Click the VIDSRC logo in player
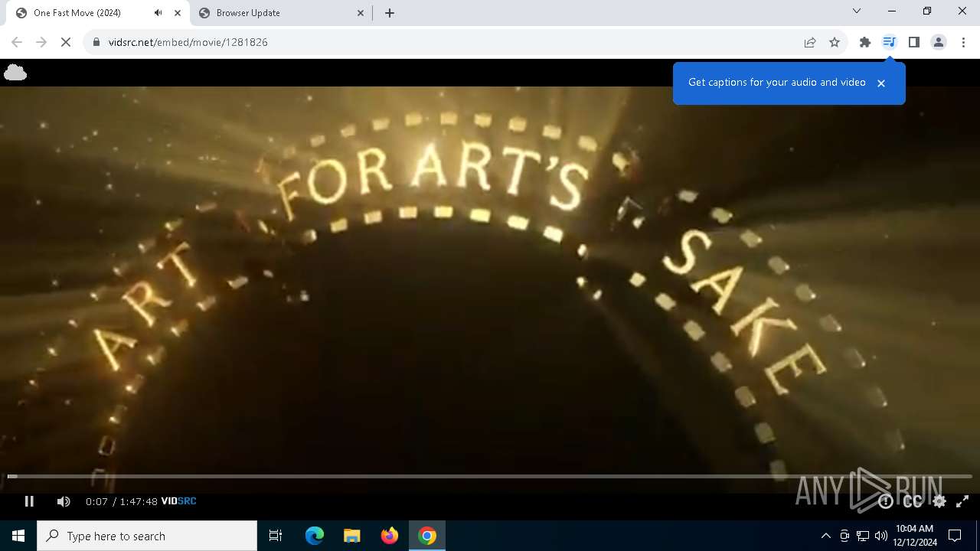This screenshot has width=980, height=551. click(179, 501)
